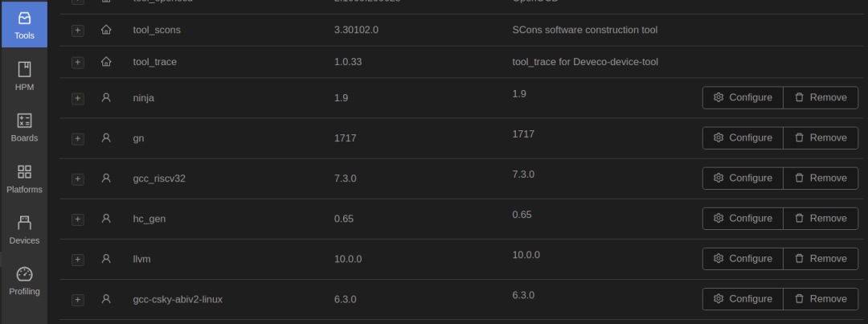
Task: Open the Devices section
Action: (24, 230)
